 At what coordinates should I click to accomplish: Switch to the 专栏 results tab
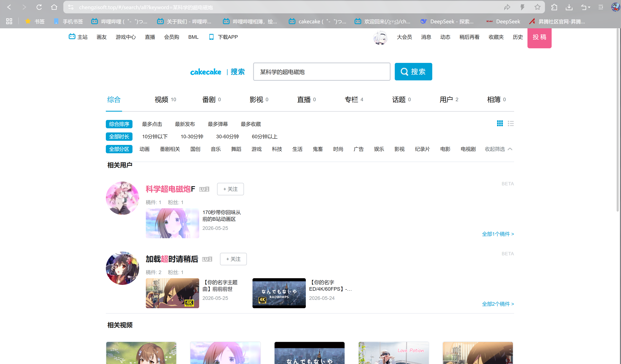pos(354,100)
